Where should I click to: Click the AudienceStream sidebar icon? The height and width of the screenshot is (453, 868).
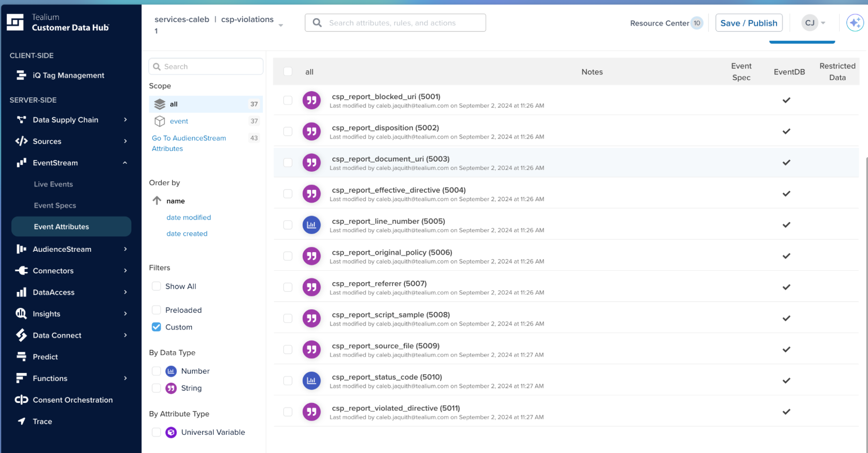(x=21, y=249)
